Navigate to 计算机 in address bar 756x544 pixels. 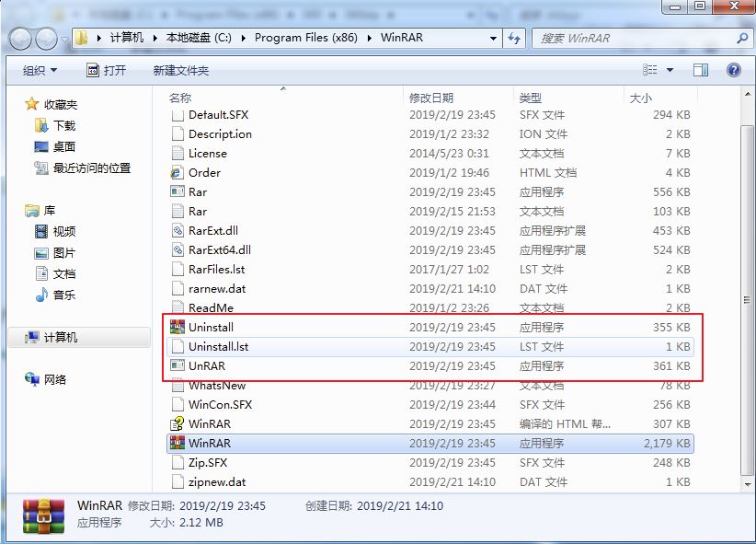point(127,38)
